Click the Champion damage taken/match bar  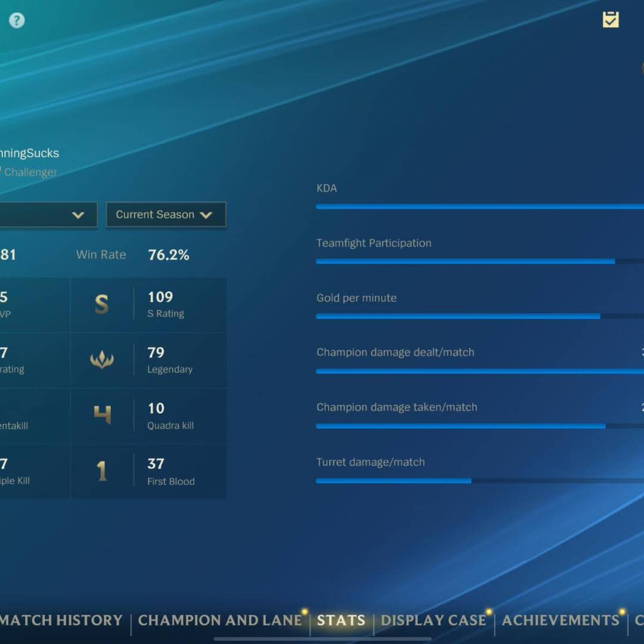[x=460, y=426]
